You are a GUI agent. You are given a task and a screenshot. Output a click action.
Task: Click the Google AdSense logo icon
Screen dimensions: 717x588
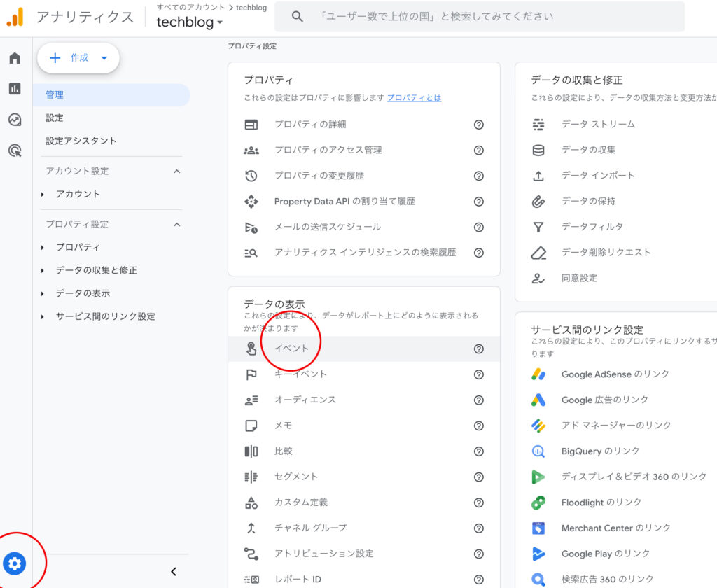click(x=538, y=374)
